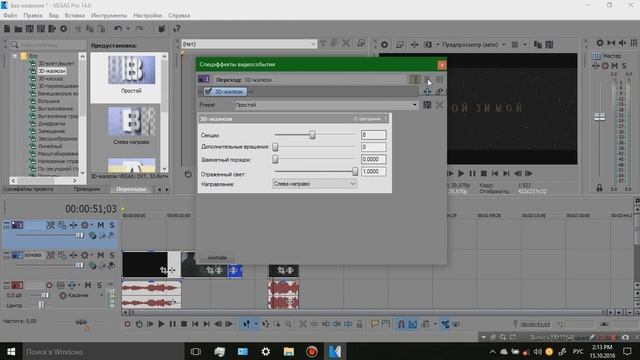
Task: Play the timeline from transport bar
Action: [x=161, y=324]
